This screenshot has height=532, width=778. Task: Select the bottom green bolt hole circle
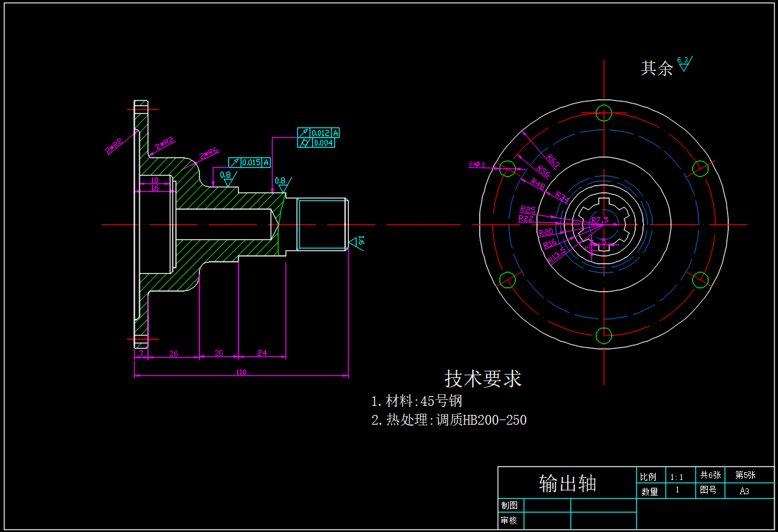click(x=604, y=336)
